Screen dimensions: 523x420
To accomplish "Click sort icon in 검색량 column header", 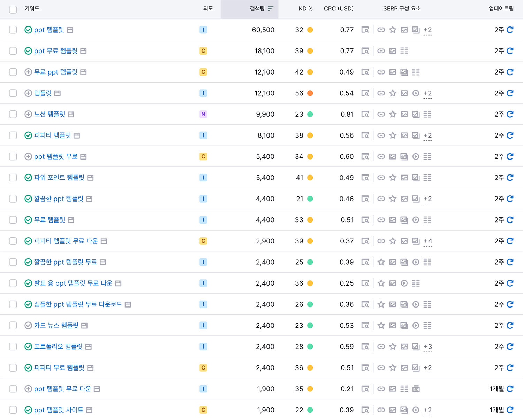I will pos(271,9).
